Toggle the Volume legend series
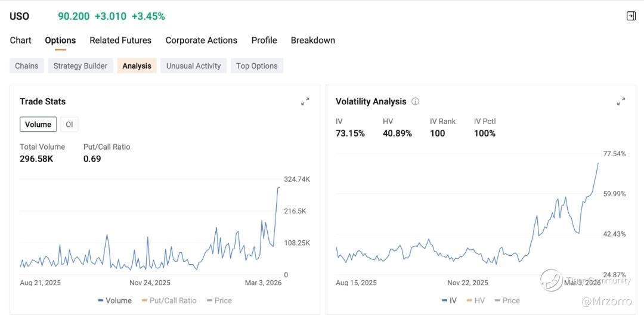The height and width of the screenshot is (316, 644). (x=115, y=300)
